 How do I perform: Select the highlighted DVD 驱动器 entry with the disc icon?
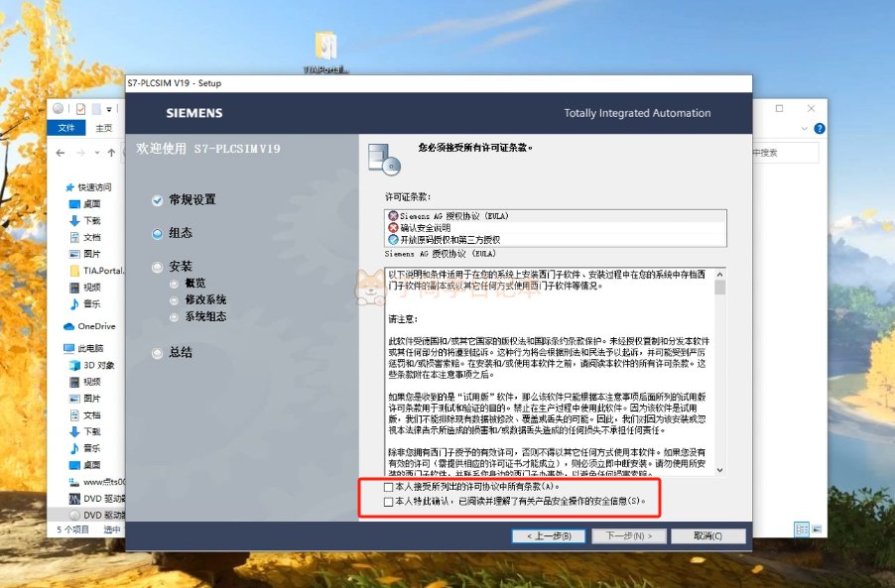(x=96, y=515)
